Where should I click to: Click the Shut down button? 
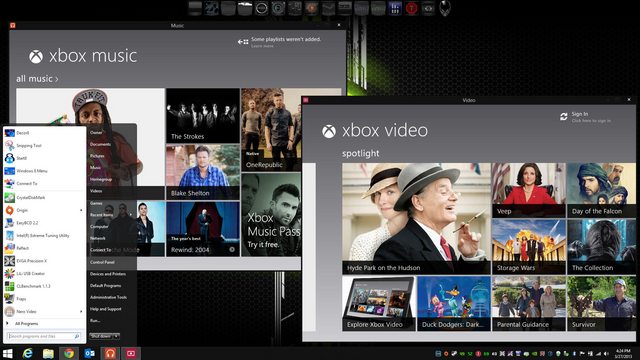(x=101, y=336)
